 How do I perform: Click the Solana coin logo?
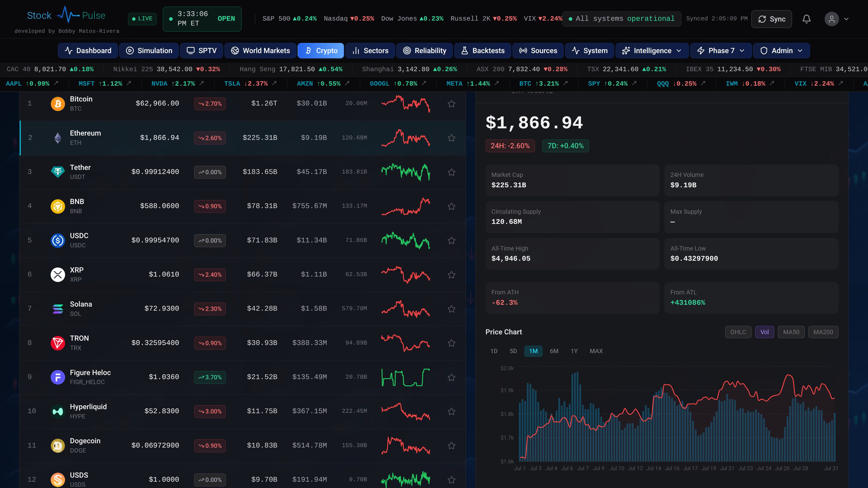point(58,309)
